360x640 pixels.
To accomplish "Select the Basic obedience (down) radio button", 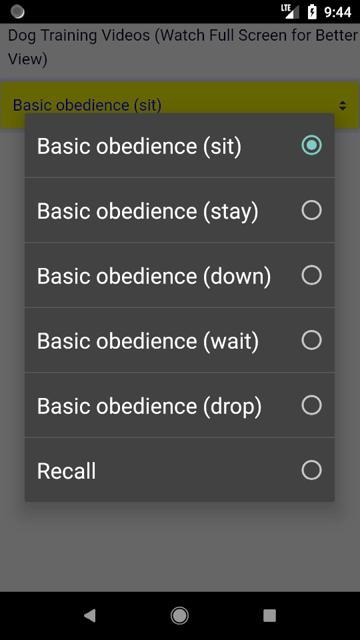I will click(311, 275).
